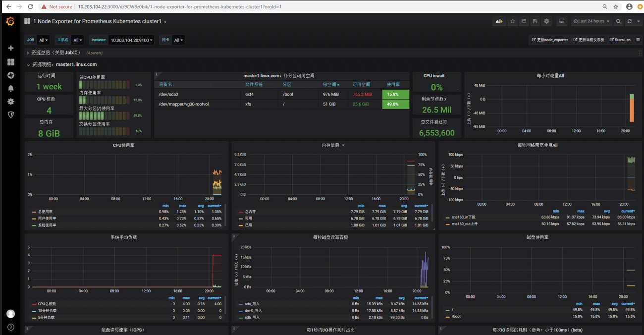Open the 系统平均负载 panel title menu
This screenshot has height=335, width=644.
(x=124, y=237)
